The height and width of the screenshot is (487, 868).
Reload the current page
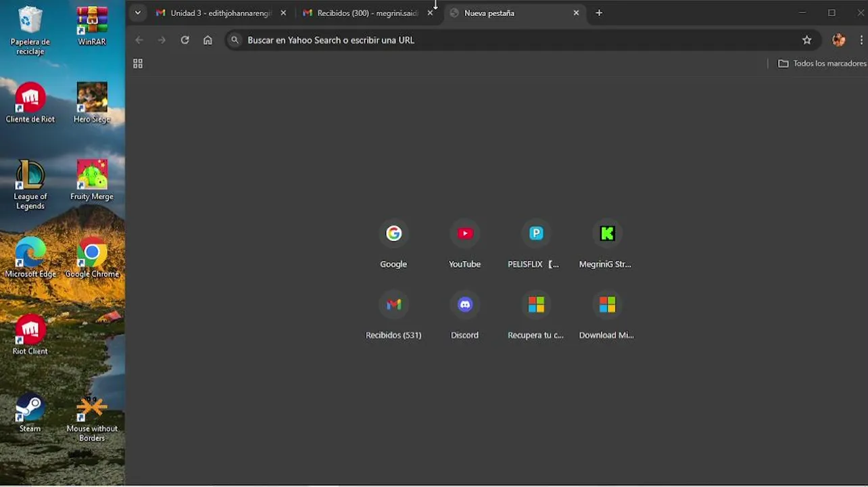(185, 40)
